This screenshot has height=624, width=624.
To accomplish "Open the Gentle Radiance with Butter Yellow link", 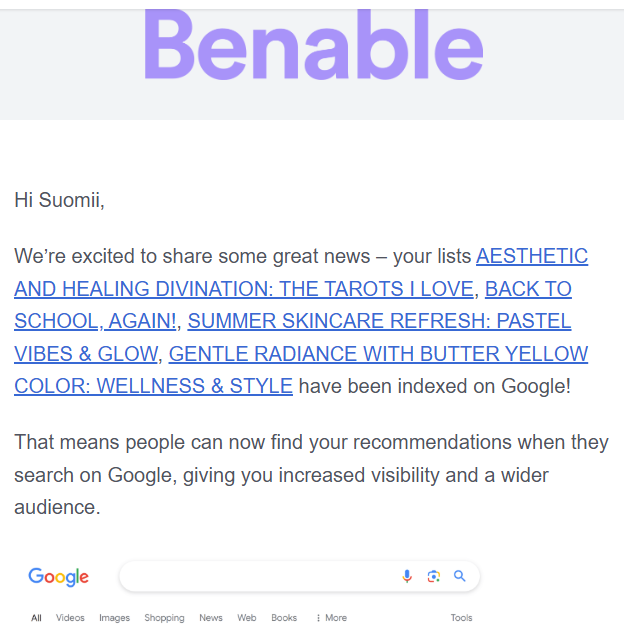I will click(x=378, y=353).
